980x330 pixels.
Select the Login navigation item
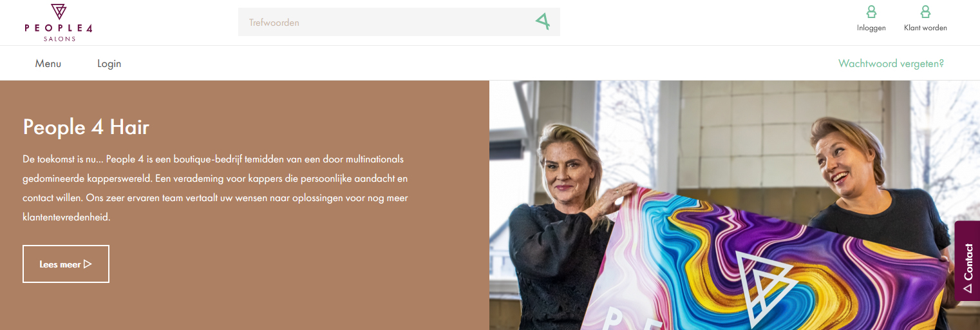[x=109, y=63]
